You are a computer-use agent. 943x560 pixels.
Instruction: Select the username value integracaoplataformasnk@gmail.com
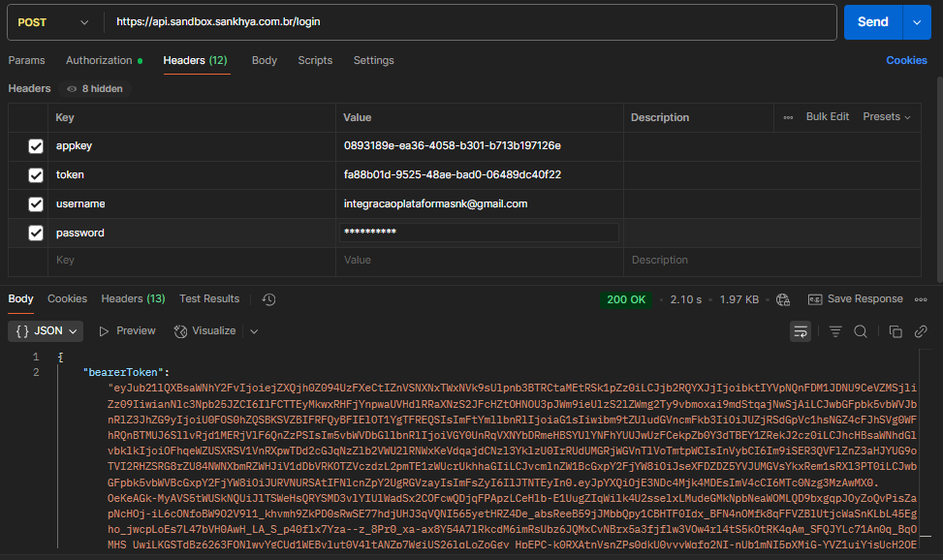pyautogui.click(x=435, y=203)
